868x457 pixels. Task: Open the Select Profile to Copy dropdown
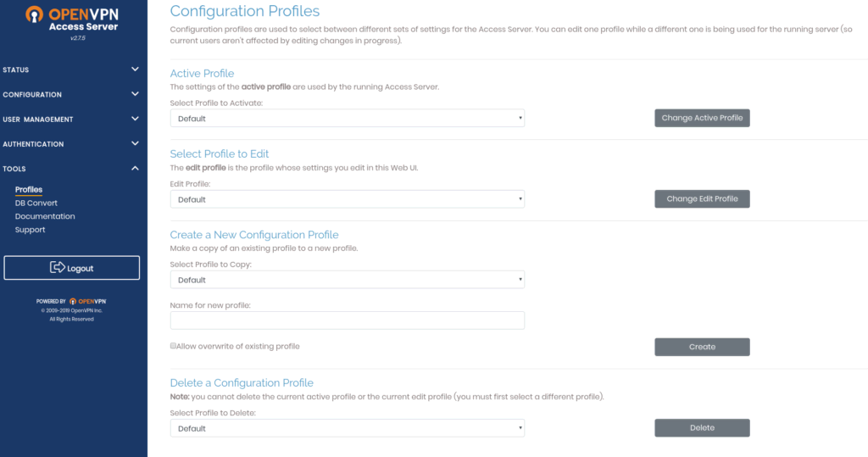347,280
